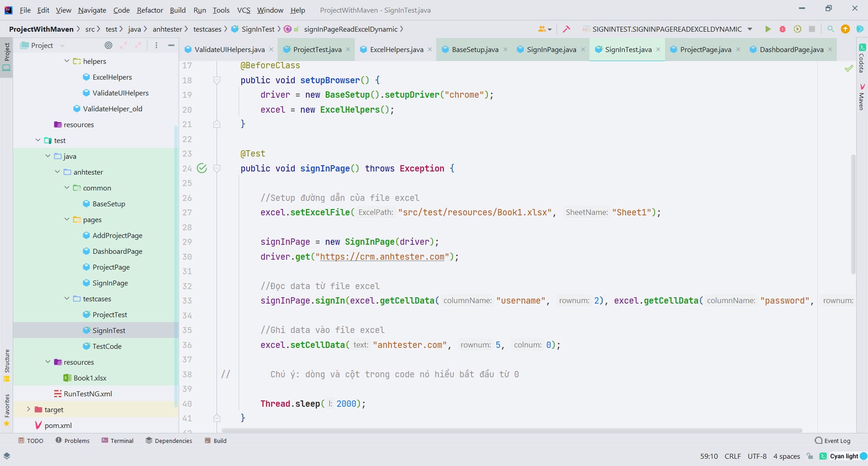
Task: Open the TODO tool window
Action: pyautogui.click(x=31, y=441)
